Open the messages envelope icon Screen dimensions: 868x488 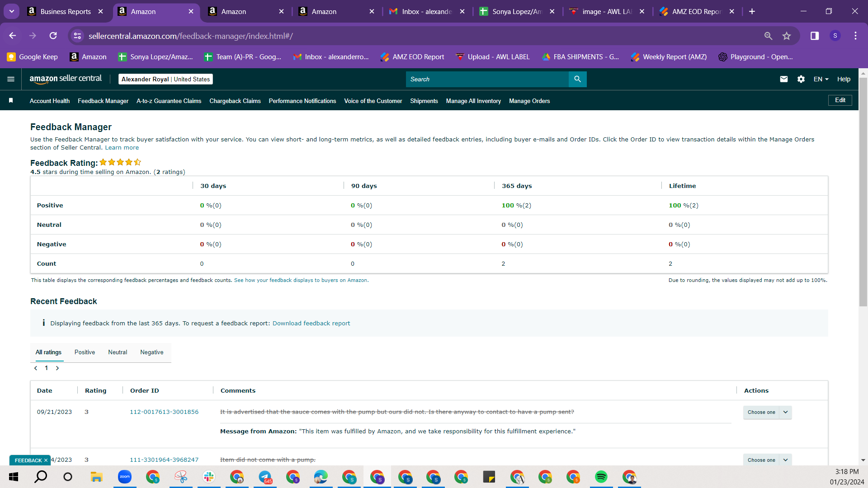[784, 79]
